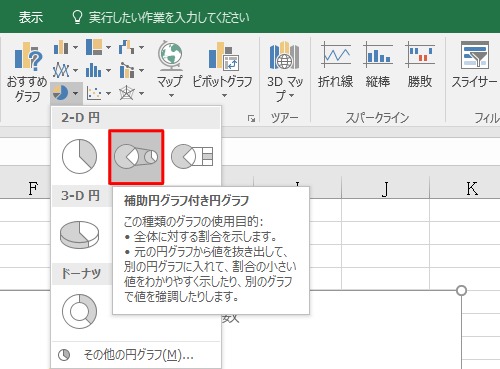Insert a line sparkline (折れ線)
Image resolution: width=500 pixels, height=369 pixels.
pos(336,65)
